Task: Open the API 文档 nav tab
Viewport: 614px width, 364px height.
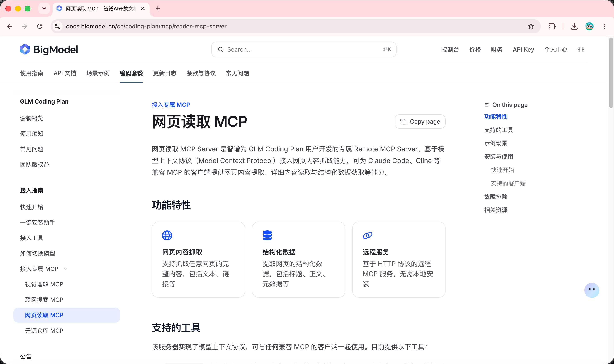Action: coord(65,73)
